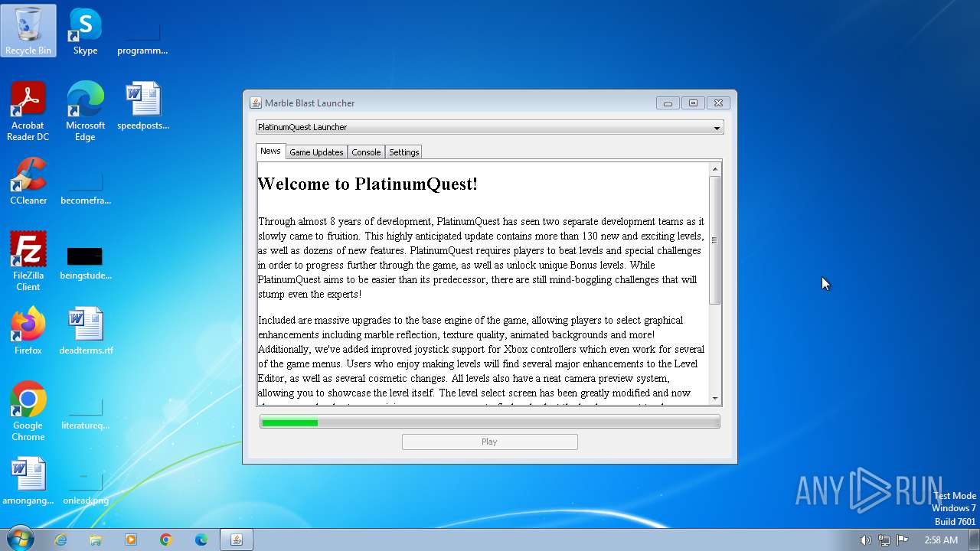This screenshot has width=980, height=551.
Task: Click the news panel scrollbar thumb
Action: [x=715, y=240]
